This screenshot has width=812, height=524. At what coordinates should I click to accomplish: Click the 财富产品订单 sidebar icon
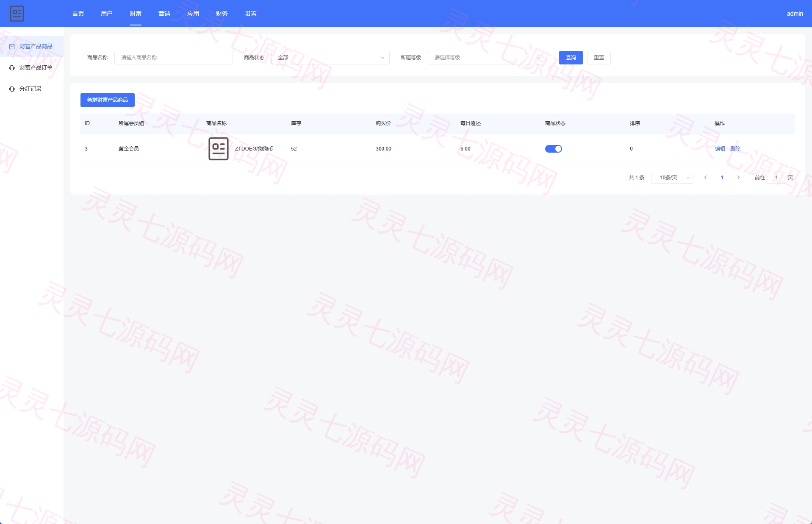pyautogui.click(x=12, y=68)
